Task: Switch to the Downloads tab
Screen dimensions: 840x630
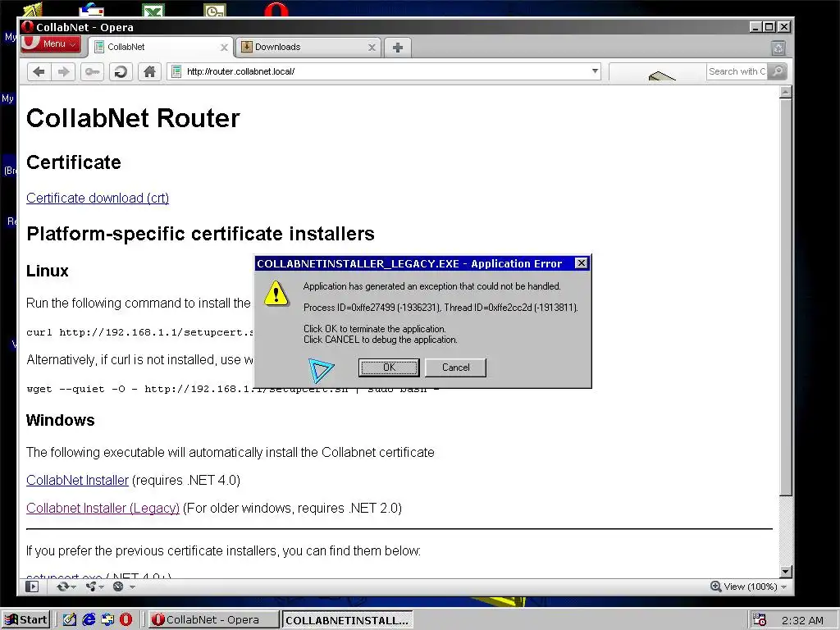Action: coord(308,47)
